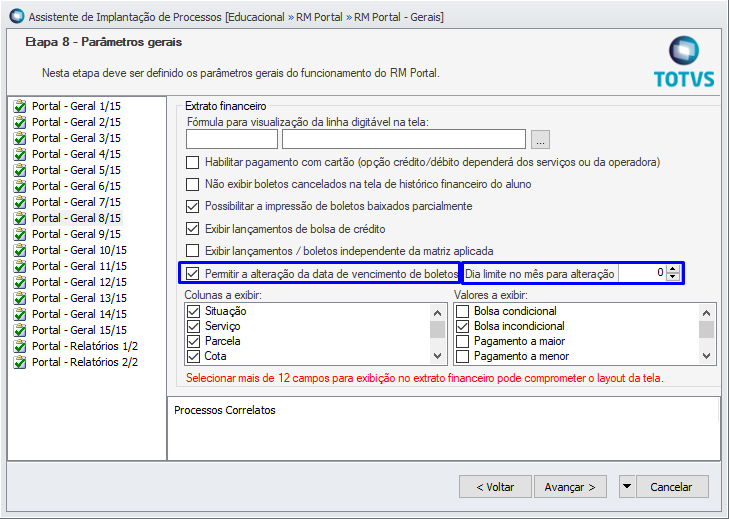Click the TOTVS logo
This screenshot has width=729, height=519.
click(683, 62)
